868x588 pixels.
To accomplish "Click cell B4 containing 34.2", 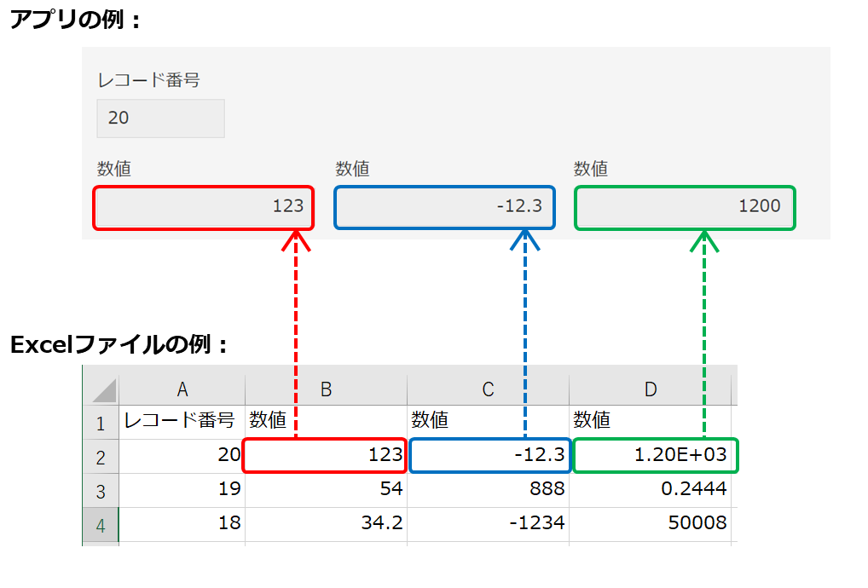I will click(x=326, y=524).
